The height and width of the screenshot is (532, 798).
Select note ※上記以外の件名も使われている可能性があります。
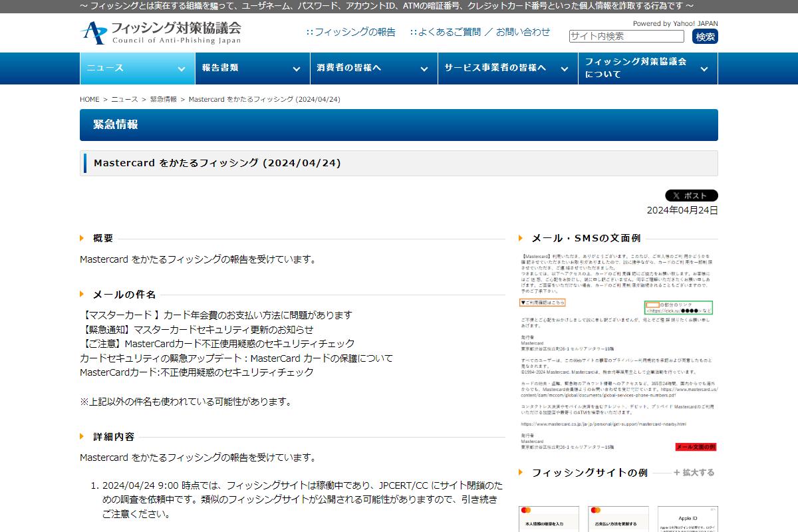tap(186, 402)
